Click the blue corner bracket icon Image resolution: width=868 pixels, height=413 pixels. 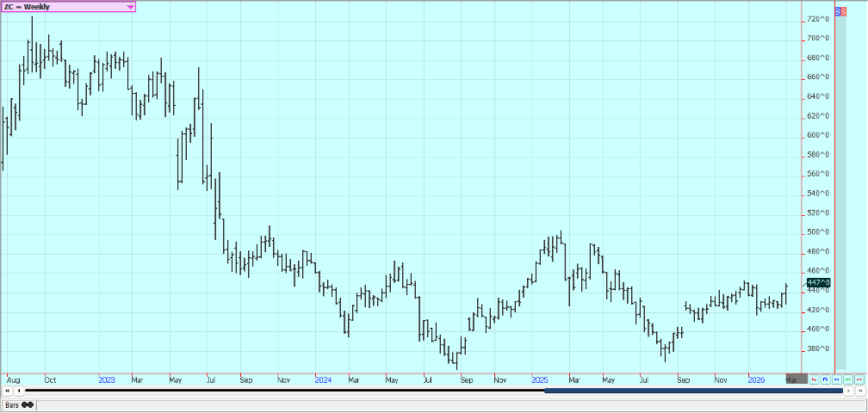(825, 379)
